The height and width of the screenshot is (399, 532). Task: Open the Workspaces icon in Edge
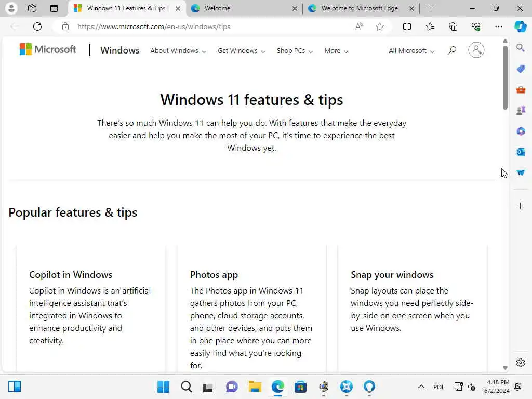click(32, 8)
